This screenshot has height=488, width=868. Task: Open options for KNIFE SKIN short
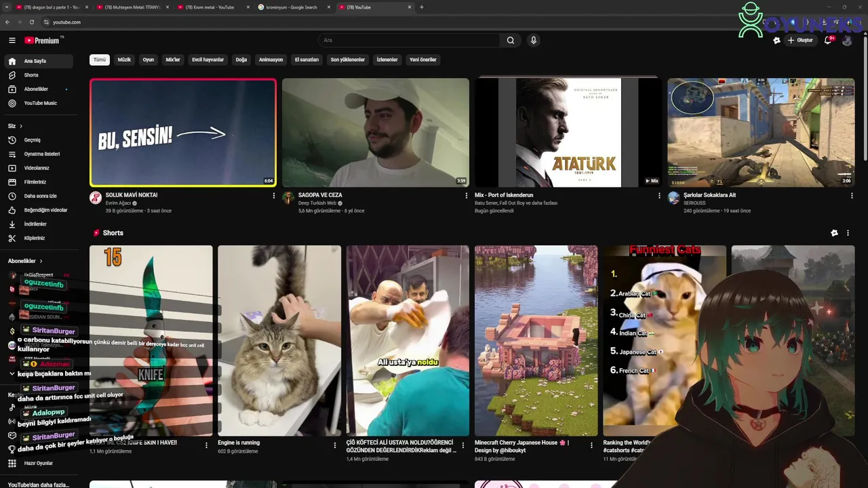tap(207, 445)
